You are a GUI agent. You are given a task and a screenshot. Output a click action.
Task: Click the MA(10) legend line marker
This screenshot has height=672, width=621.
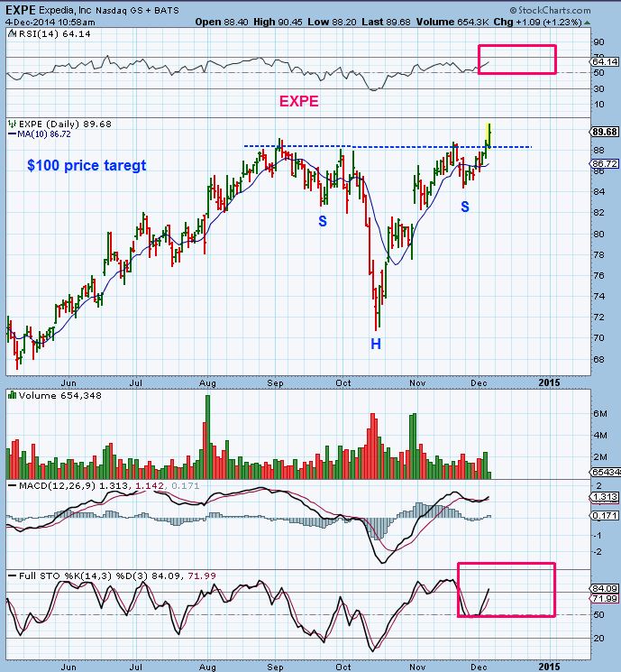pos(12,134)
